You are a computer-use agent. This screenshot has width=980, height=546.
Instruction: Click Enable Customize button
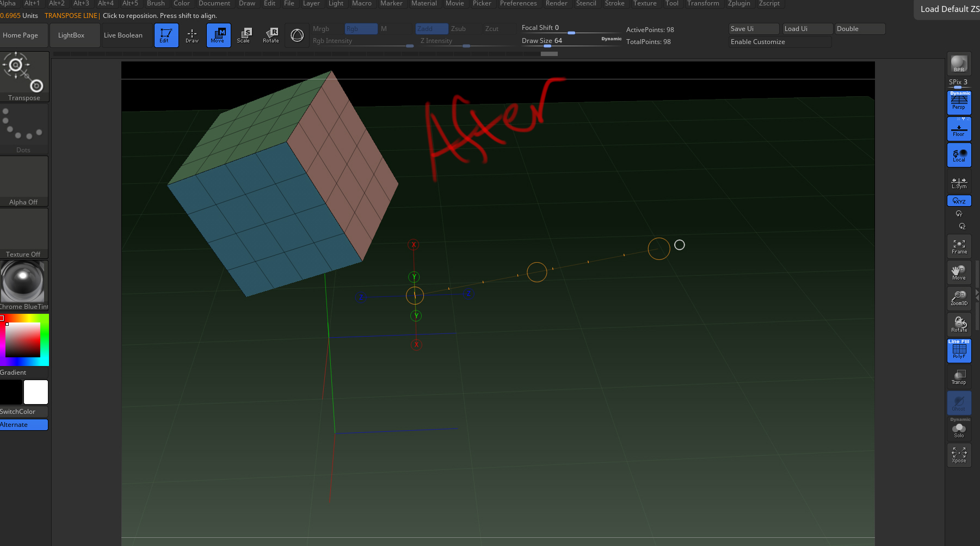coord(780,42)
